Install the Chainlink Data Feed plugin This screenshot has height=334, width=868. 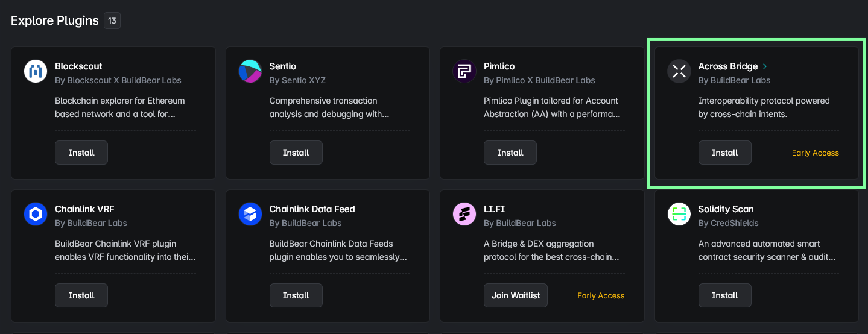(x=296, y=295)
